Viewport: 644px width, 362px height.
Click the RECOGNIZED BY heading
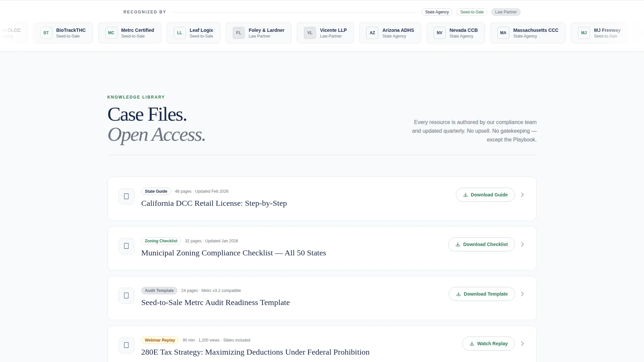click(145, 12)
